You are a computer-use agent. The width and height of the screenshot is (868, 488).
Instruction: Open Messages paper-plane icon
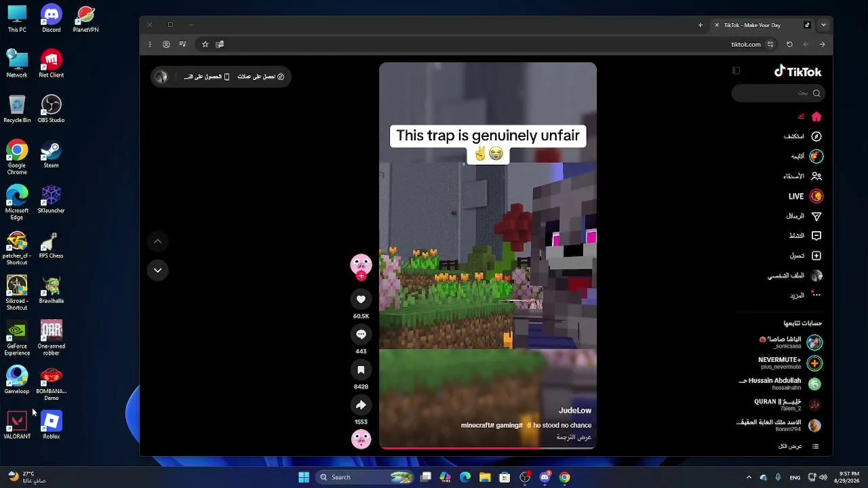(x=816, y=216)
